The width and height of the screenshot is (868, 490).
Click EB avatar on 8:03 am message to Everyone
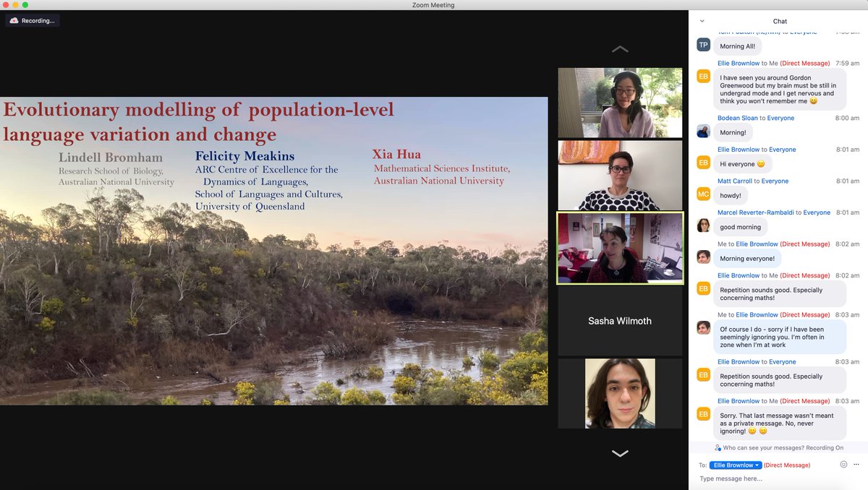pos(703,375)
